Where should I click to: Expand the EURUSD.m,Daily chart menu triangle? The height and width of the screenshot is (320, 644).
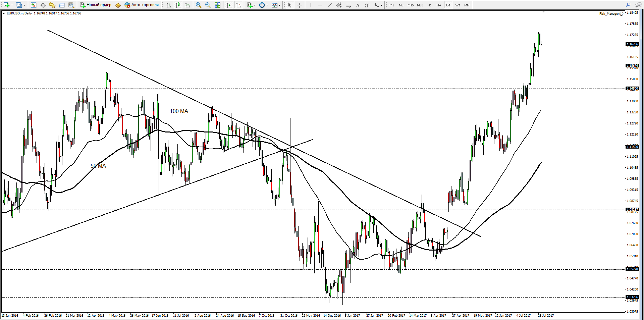(4, 13)
